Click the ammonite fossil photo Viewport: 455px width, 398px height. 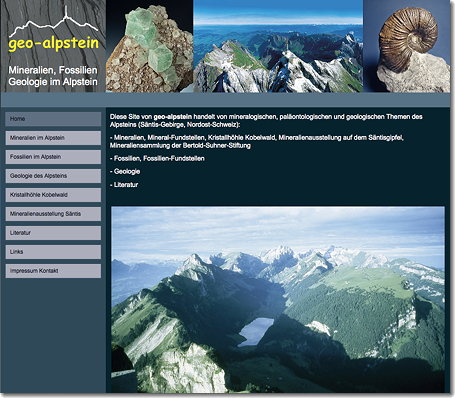407,46
